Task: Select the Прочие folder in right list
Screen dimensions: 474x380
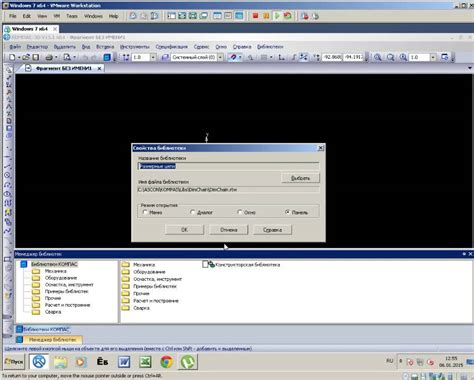Action: (141, 293)
